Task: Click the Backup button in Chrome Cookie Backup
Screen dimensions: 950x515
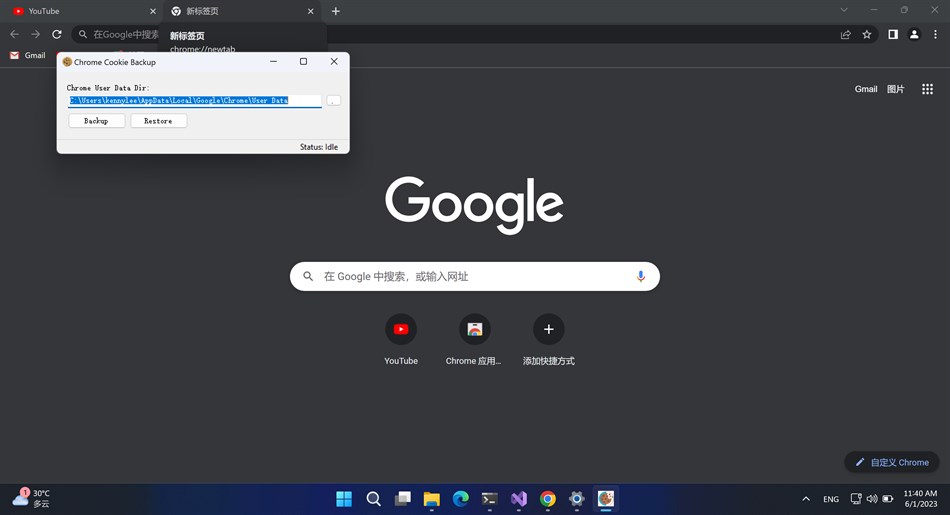Action: coord(96,121)
